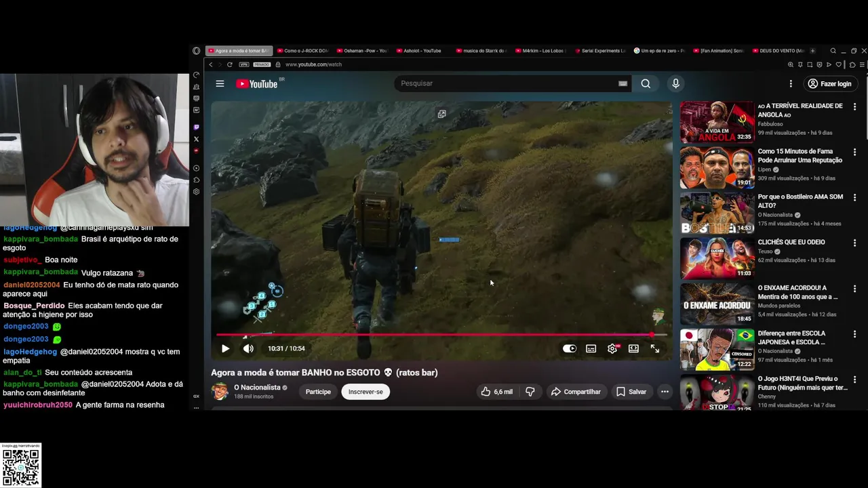Subscribe using the Inscrever-se button
This screenshot has width=868, height=488.
click(x=366, y=392)
